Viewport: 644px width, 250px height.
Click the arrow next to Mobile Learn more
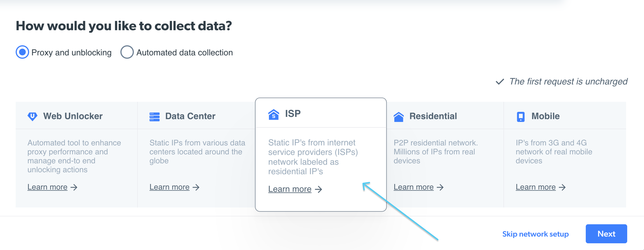coord(562,187)
